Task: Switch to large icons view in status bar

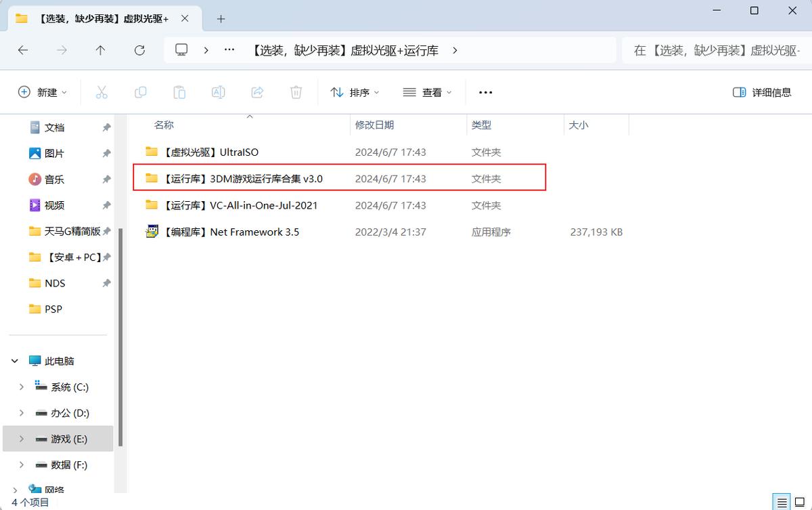Action: (798, 502)
